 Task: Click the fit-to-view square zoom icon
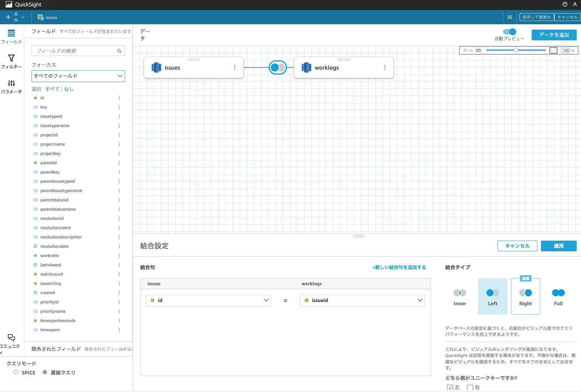(x=553, y=50)
